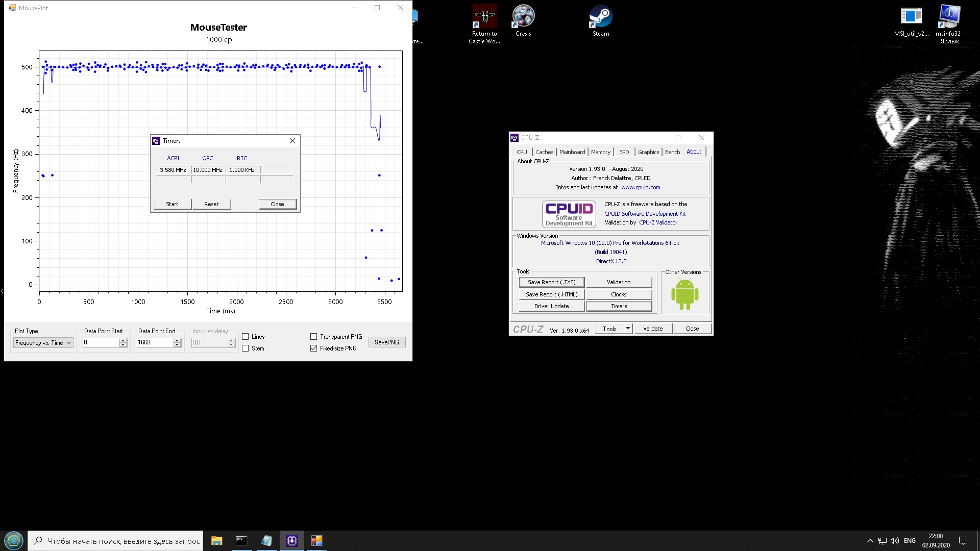Open the volume icon in system tray
Viewport: 980px width, 551px height.
[894, 541]
